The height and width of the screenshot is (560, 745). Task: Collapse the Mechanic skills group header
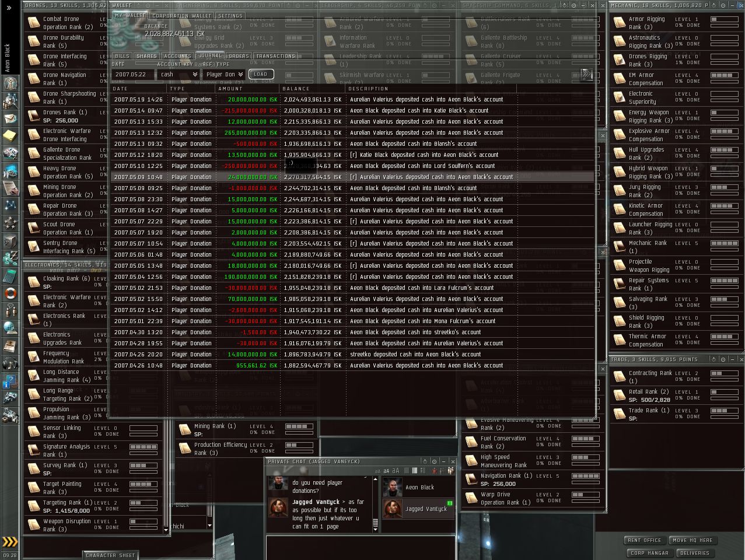(659, 5)
